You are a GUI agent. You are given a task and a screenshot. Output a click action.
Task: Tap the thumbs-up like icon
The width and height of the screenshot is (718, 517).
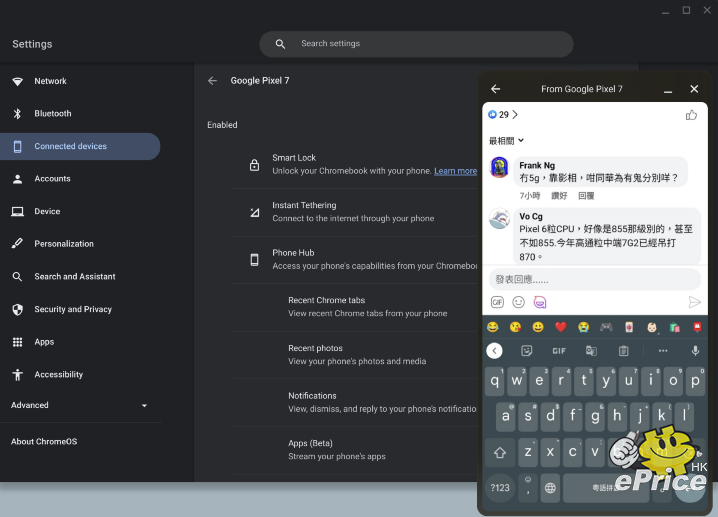pos(691,115)
